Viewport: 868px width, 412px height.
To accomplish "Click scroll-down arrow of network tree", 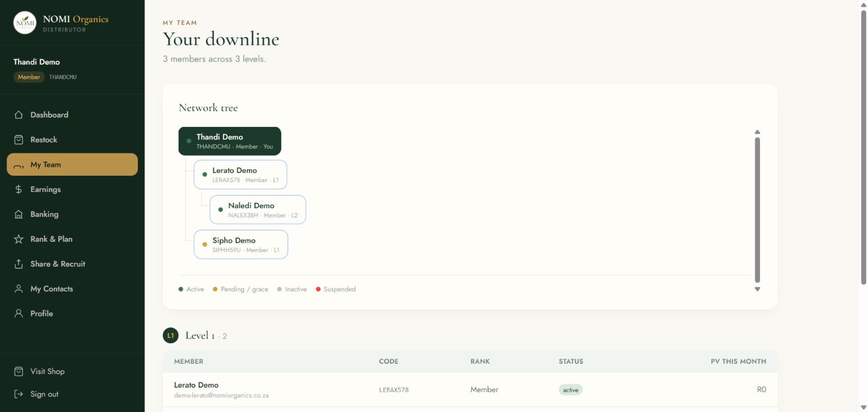I will [757, 289].
